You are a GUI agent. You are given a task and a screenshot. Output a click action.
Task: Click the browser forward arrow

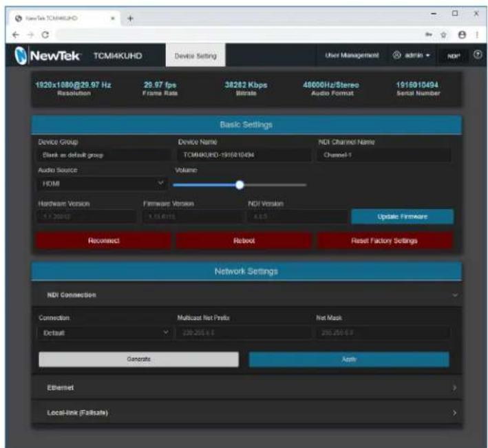tap(30, 35)
